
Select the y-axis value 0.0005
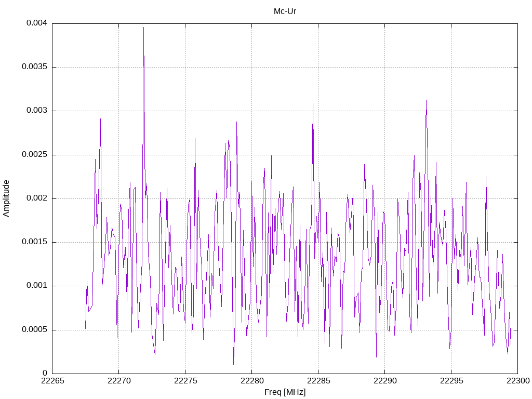pyautogui.click(x=35, y=329)
